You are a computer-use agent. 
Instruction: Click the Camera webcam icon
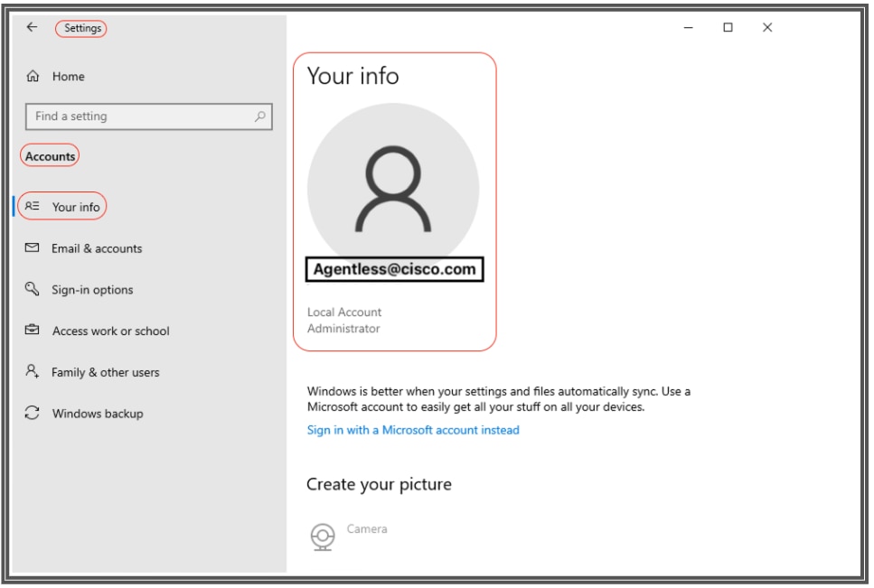(323, 537)
